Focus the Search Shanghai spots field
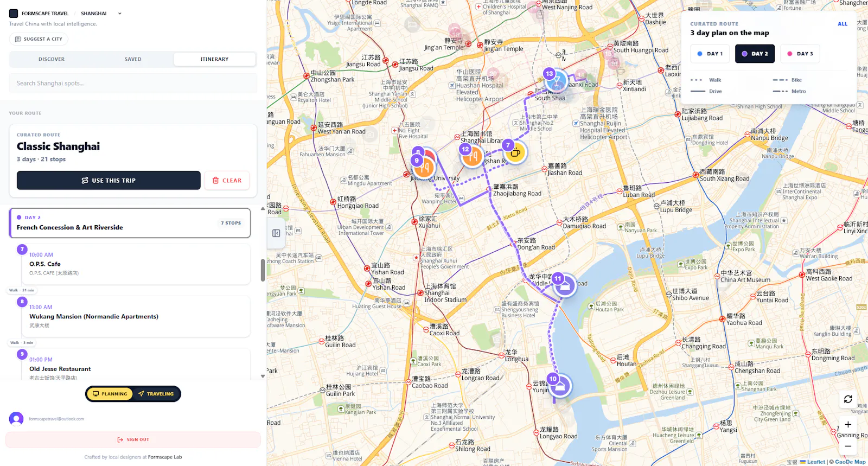The image size is (868, 466). (133, 84)
